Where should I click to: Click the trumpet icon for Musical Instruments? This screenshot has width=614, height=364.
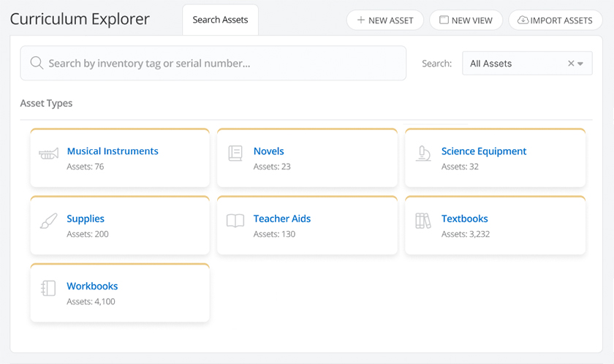tap(48, 153)
